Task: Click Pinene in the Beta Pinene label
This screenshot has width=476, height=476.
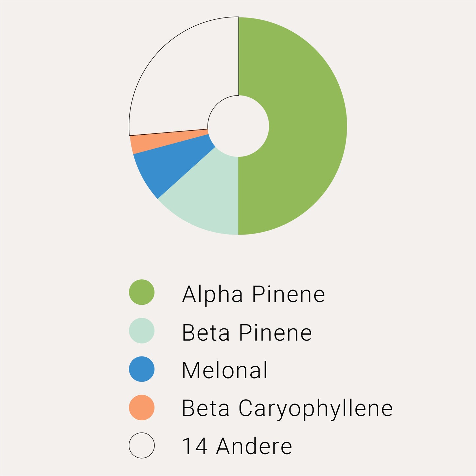Action: click(x=275, y=333)
